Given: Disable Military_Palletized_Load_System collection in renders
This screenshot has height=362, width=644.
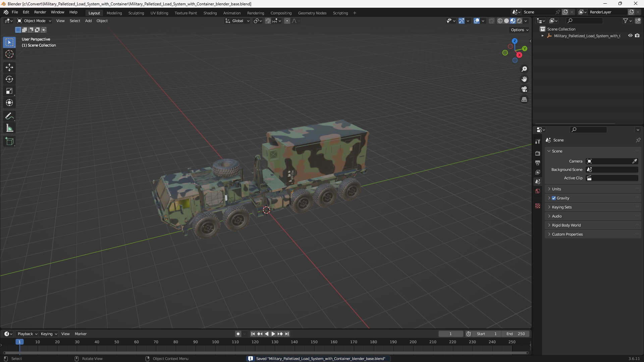Looking at the screenshot, I should coord(637,36).
